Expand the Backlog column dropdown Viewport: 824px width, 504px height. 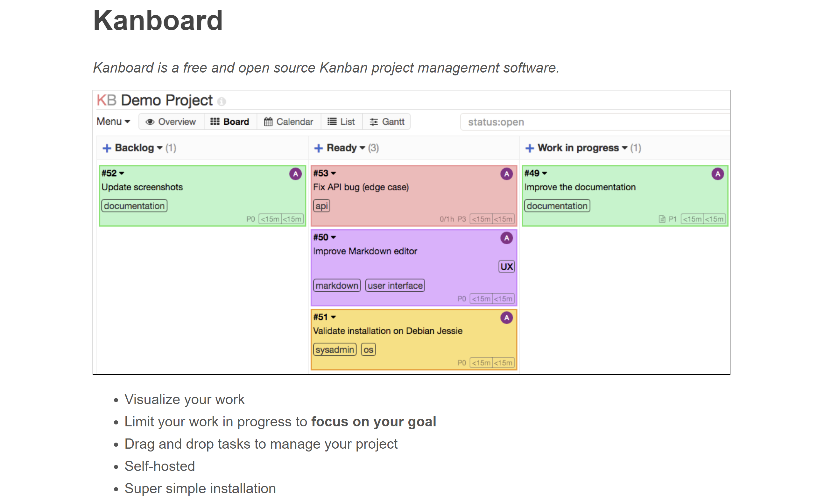[x=160, y=148]
